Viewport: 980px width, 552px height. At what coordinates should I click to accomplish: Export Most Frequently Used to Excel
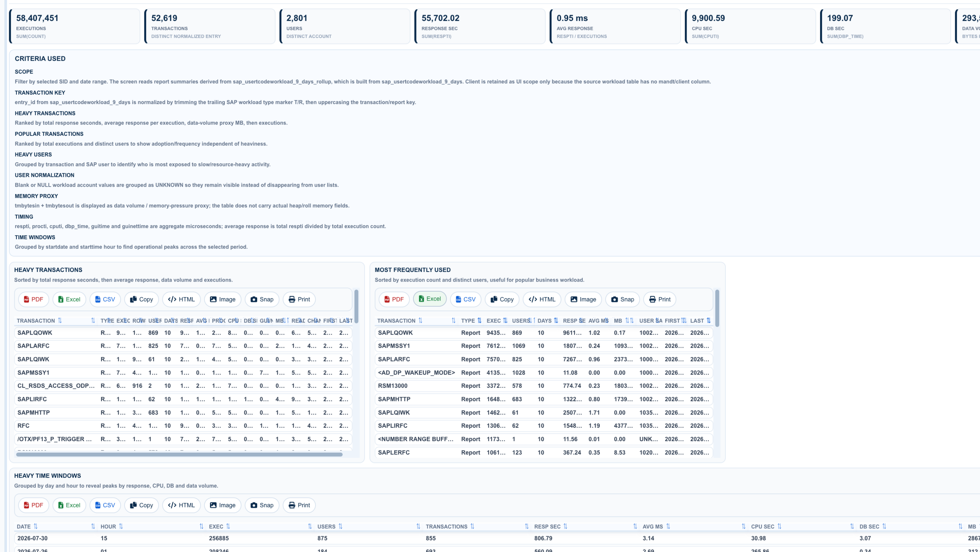(430, 299)
